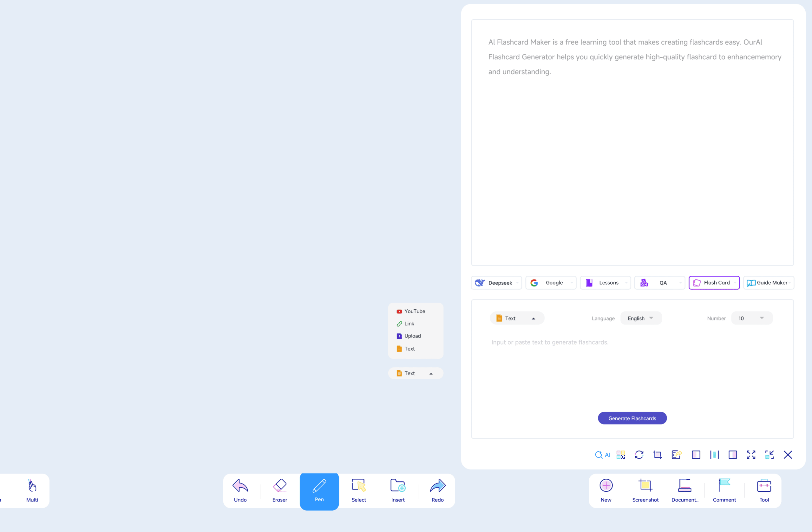Click the refresh arrows icon
The height and width of the screenshot is (532, 812).
pyautogui.click(x=639, y=455)
